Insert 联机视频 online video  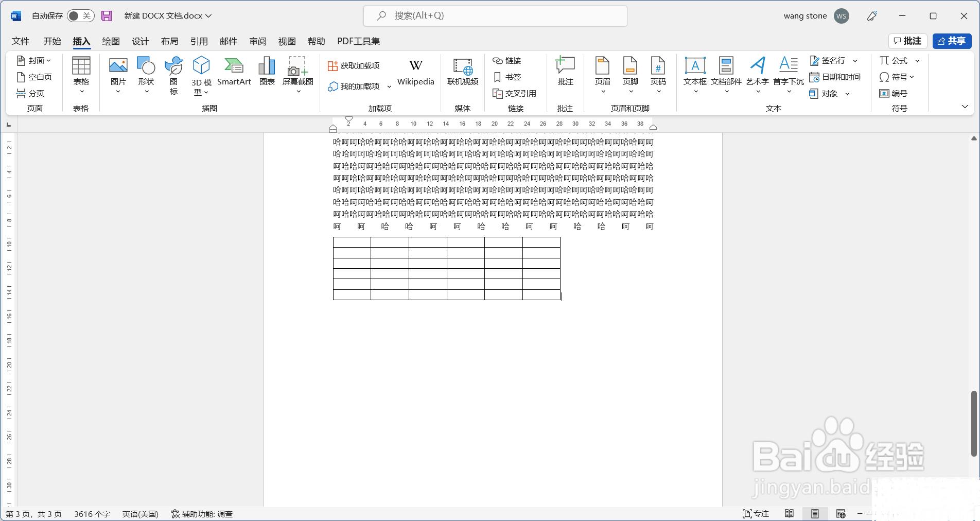462,71
